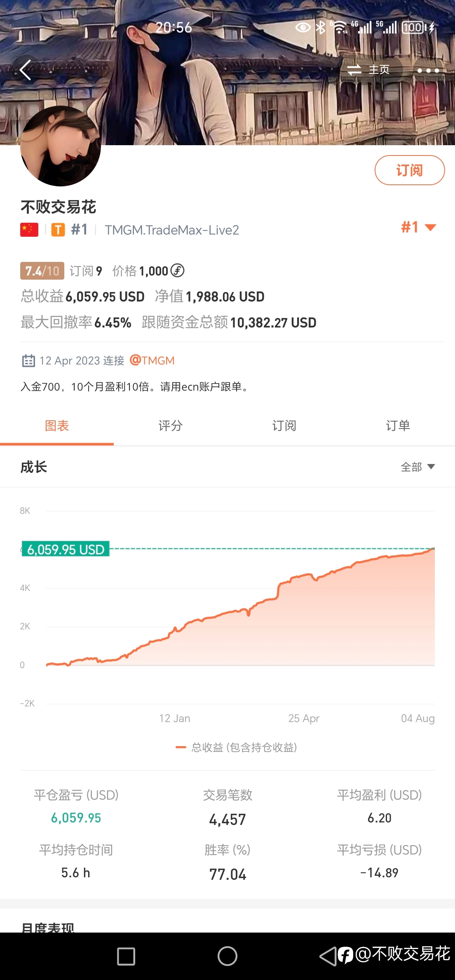Expand the #1 account dropdown
This screenshot has height=980, width=455.
pos(419,227)
